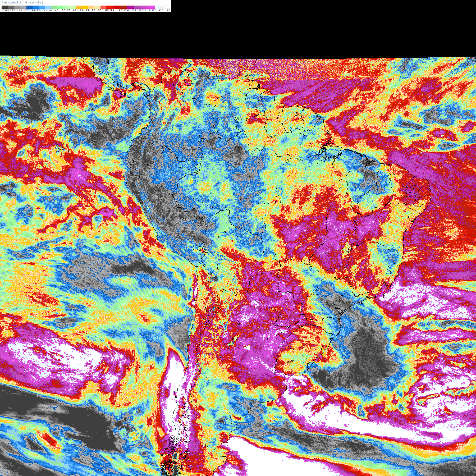Select the white swatch above 13.0
476x476 pixels.
point(166,7)
